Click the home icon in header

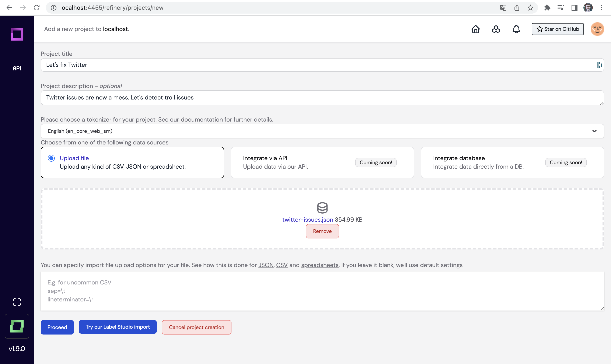(475, 29)
